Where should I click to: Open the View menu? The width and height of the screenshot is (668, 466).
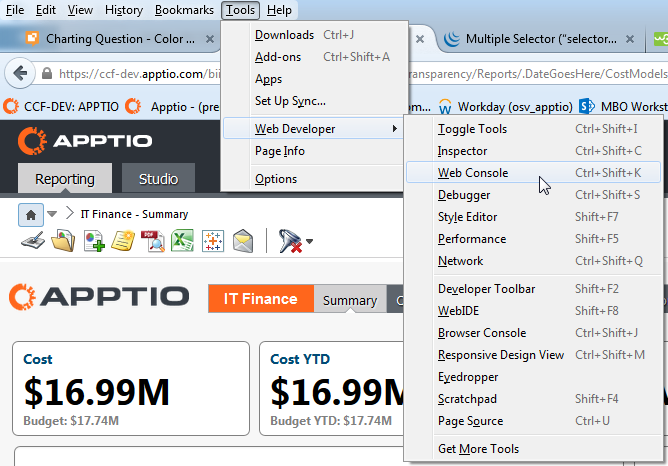click(x=80, y=10)
